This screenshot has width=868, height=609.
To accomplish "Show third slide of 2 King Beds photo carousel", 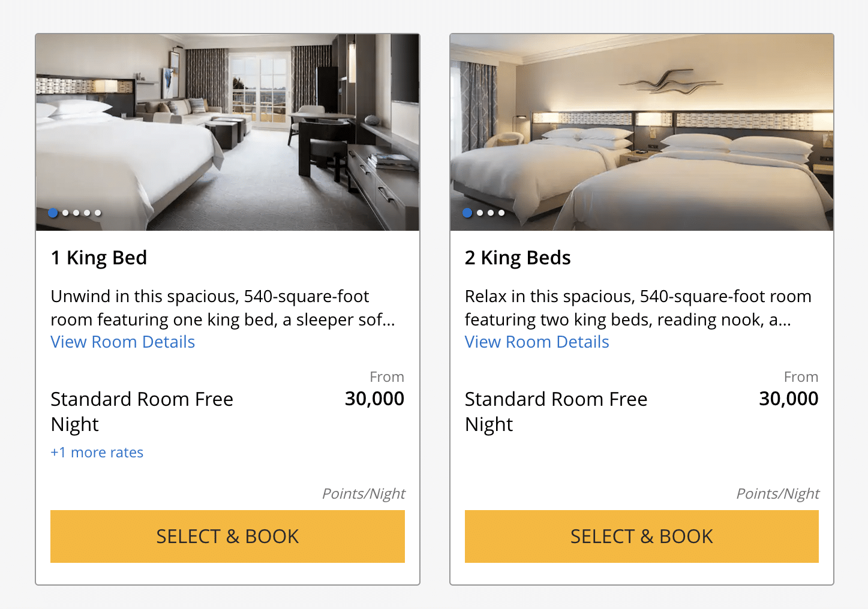I will (x=491, y=213).
